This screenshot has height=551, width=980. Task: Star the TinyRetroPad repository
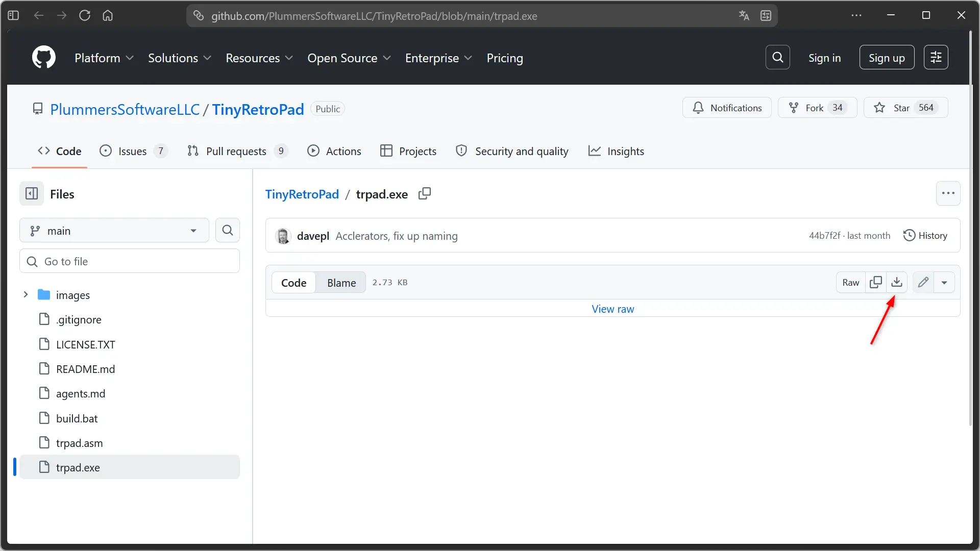click(905, 108)
